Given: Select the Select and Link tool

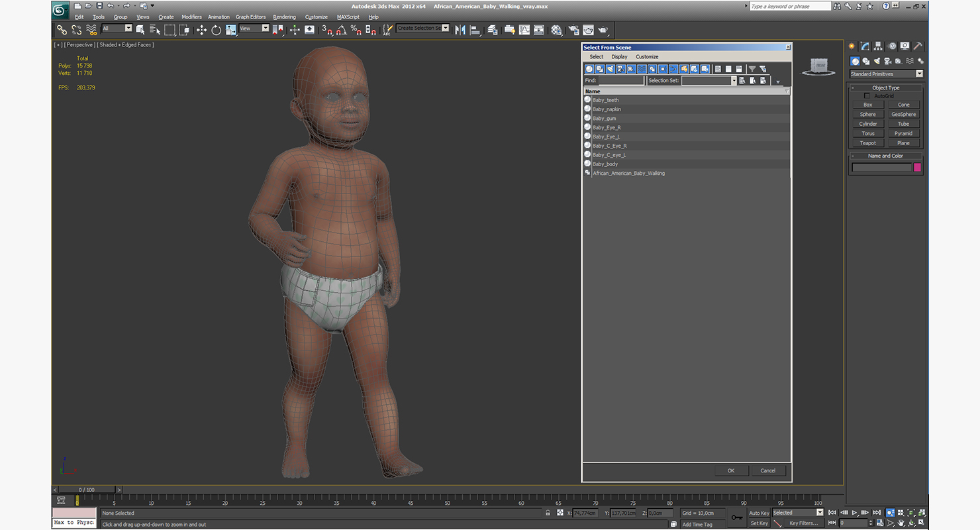Looking at the screenshot, I should click(x=62, y=30).
